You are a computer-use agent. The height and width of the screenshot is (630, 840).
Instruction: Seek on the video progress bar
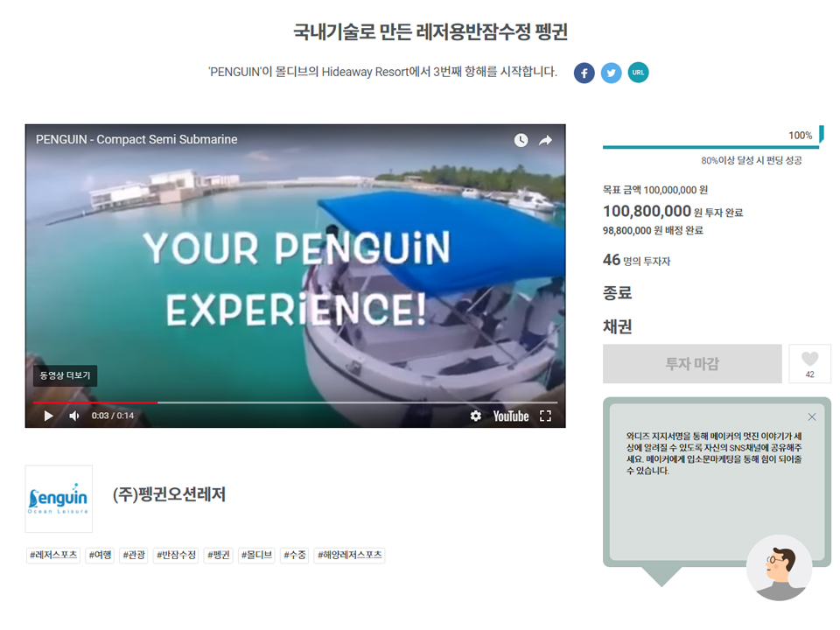[295, 402]
